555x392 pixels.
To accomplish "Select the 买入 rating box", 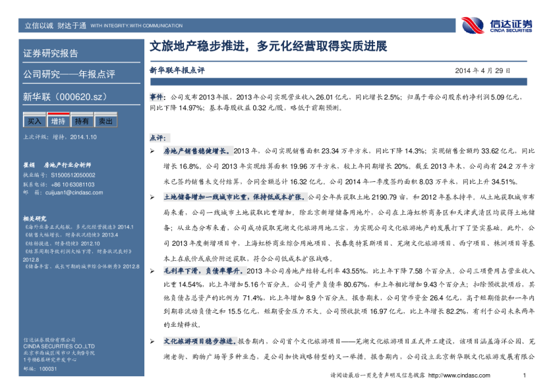I will [x=34, y=121].
